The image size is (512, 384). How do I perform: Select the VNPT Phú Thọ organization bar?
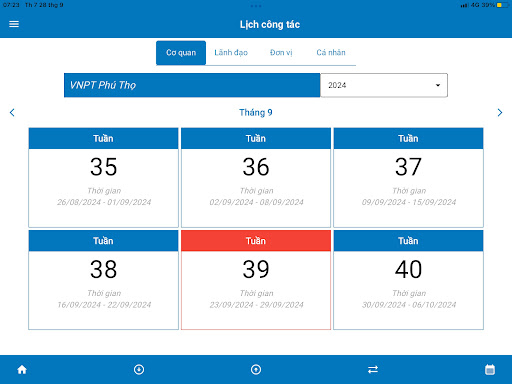pyautogui.click(x=192, y=85)
